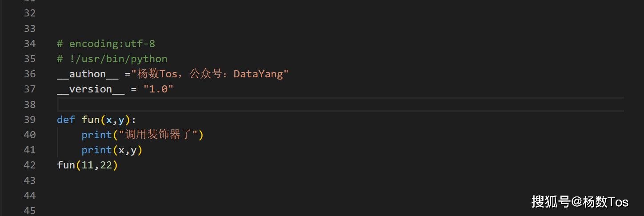This screenshot has height=216, width=644.
Task: Click the "DataYang" text in the string
Action: tap(258, 74)
